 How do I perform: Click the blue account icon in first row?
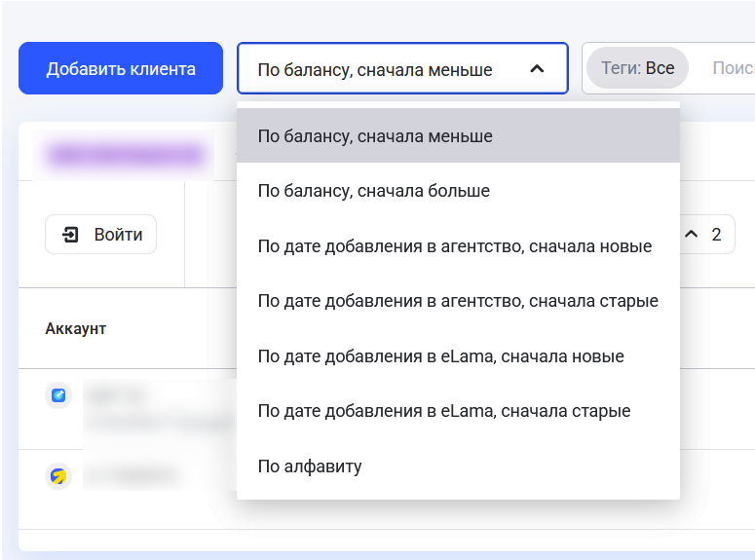(58, 395)
